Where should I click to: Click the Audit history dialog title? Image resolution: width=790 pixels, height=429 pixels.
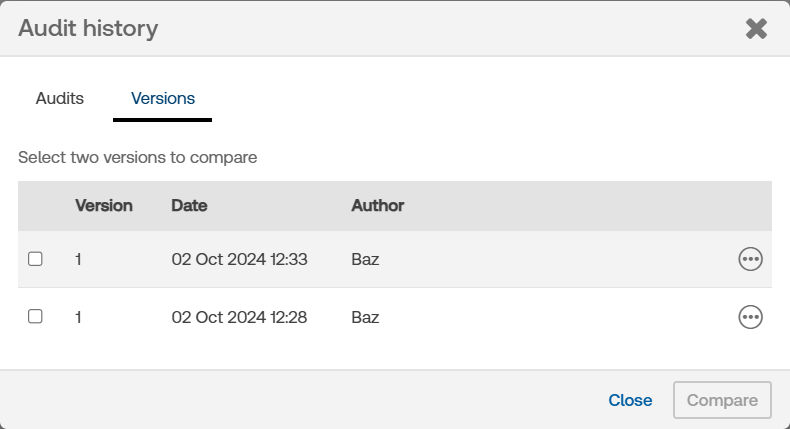pos(88,28)
